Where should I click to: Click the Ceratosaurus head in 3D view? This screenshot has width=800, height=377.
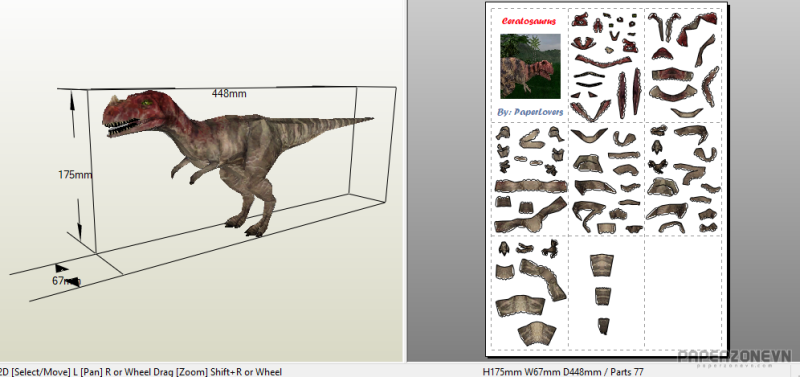[137, 113]
